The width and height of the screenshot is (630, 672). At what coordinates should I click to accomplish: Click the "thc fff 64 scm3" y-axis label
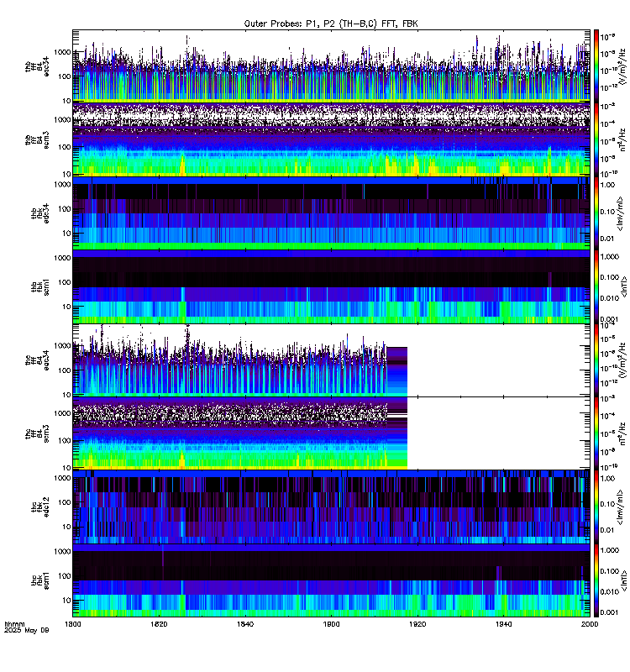pos(37,433)
